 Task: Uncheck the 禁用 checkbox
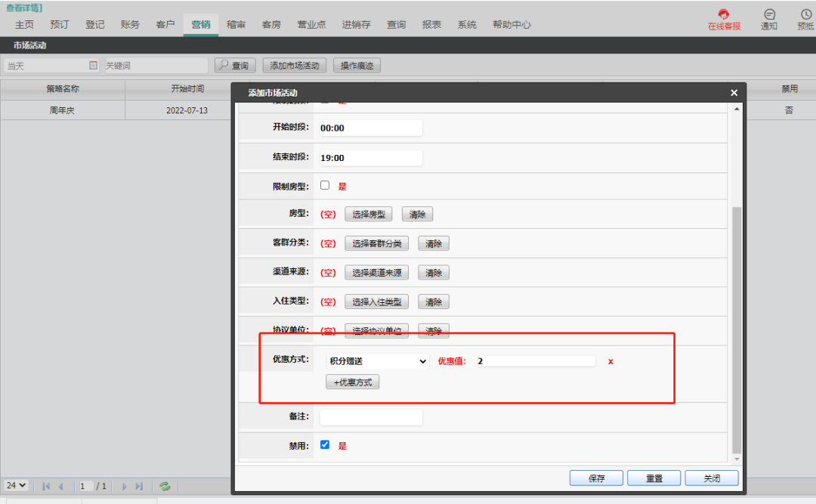325,444
